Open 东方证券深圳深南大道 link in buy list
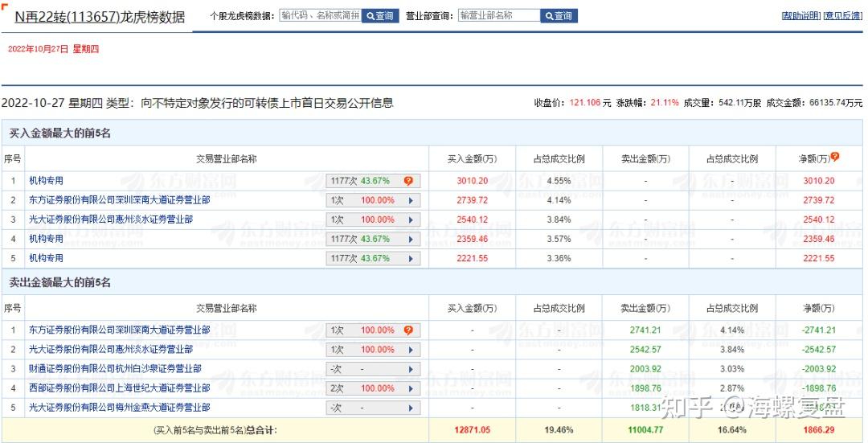Screen dimensions: 868x443 click(120, 200)
